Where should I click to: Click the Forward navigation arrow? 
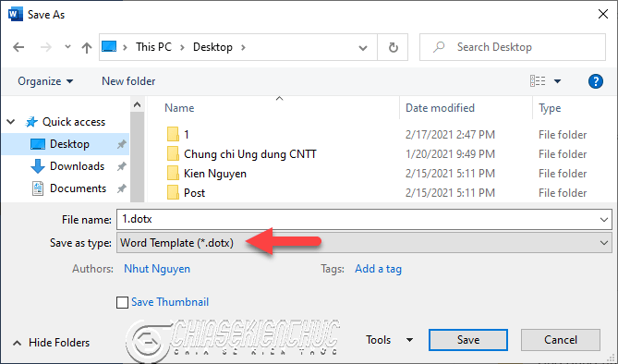[46, 47]
